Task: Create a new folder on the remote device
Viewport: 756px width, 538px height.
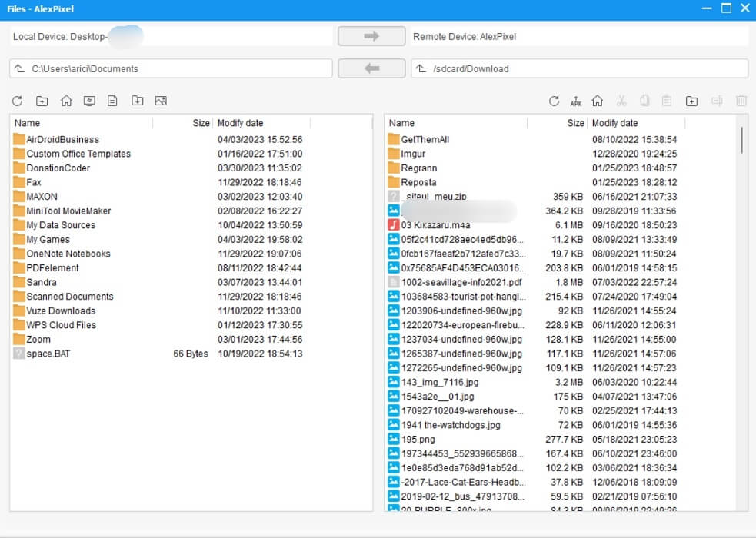Action: [691, 101]
